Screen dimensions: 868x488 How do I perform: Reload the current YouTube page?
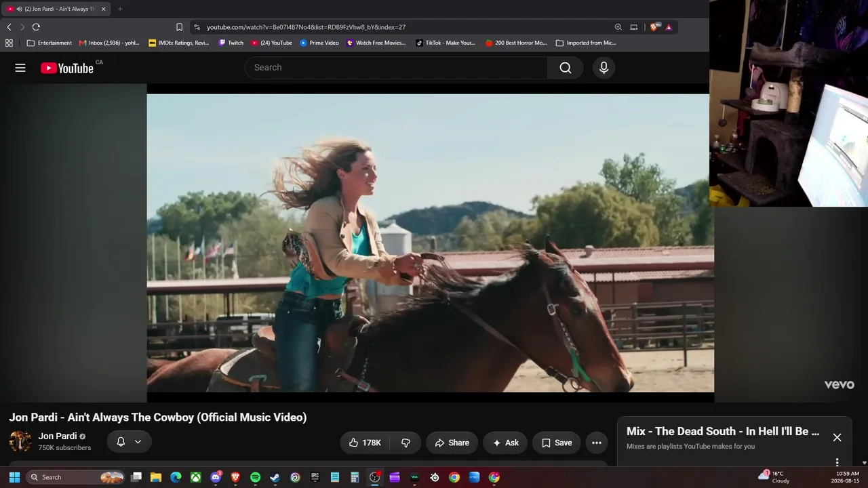[36, 27]
